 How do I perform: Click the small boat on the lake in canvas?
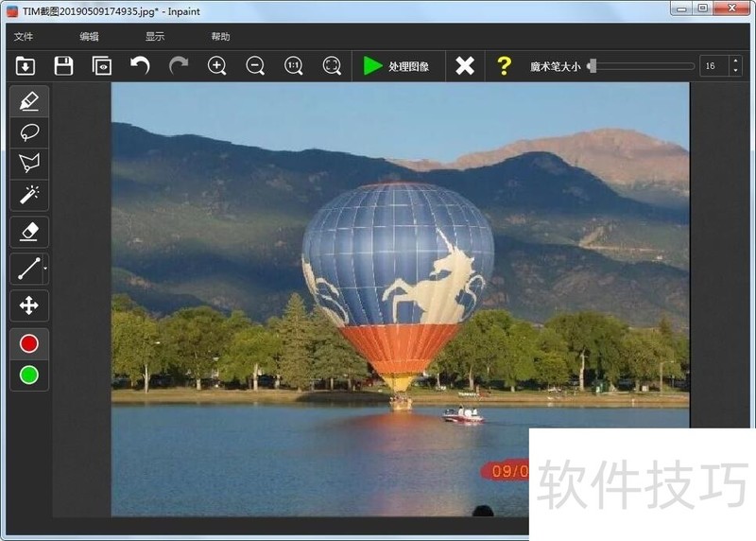pyautogui.click(x=463, y=415)
